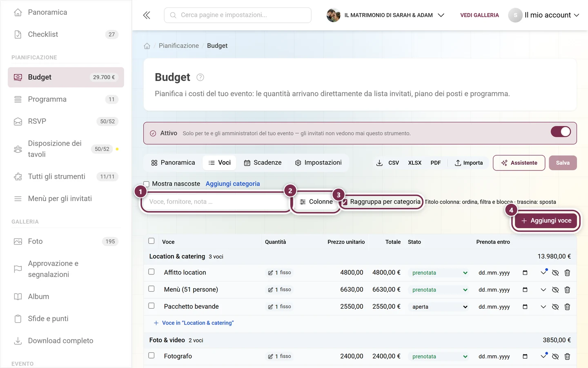The height and width of the screenshot is (368, 588).
Task: Open Sfide e punti in sidebar
Action: point(66,319)
